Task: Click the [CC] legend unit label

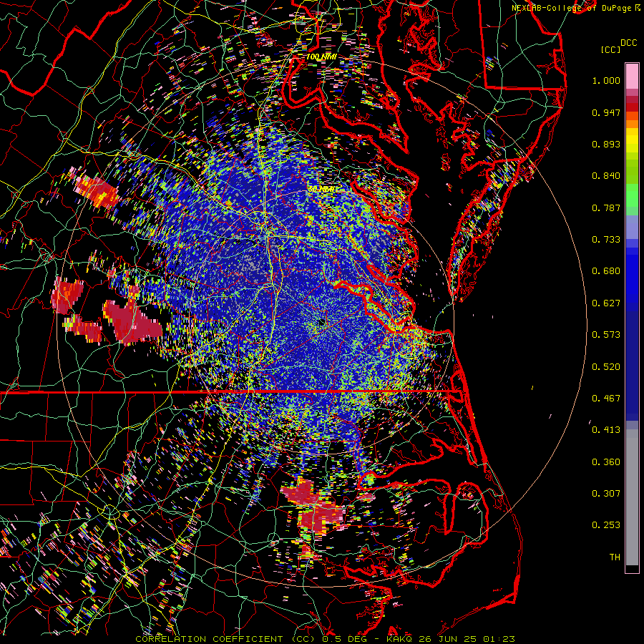Action: tap(610, 49)
